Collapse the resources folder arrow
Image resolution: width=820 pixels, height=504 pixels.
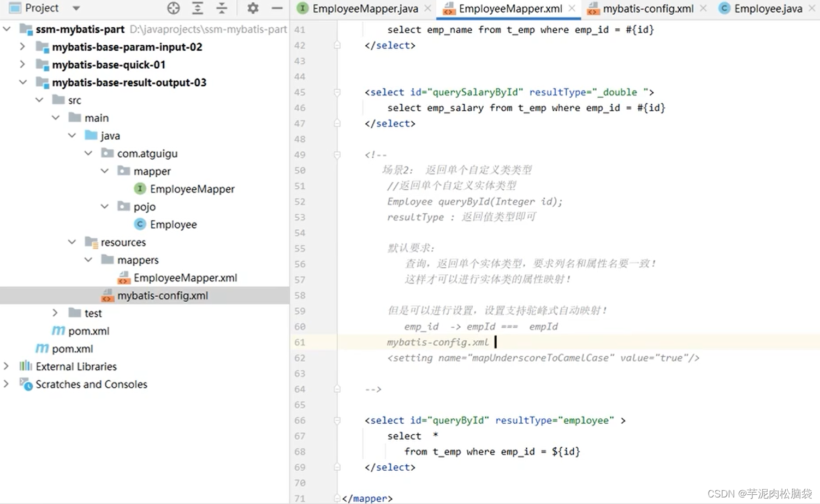tap(72, 242)
